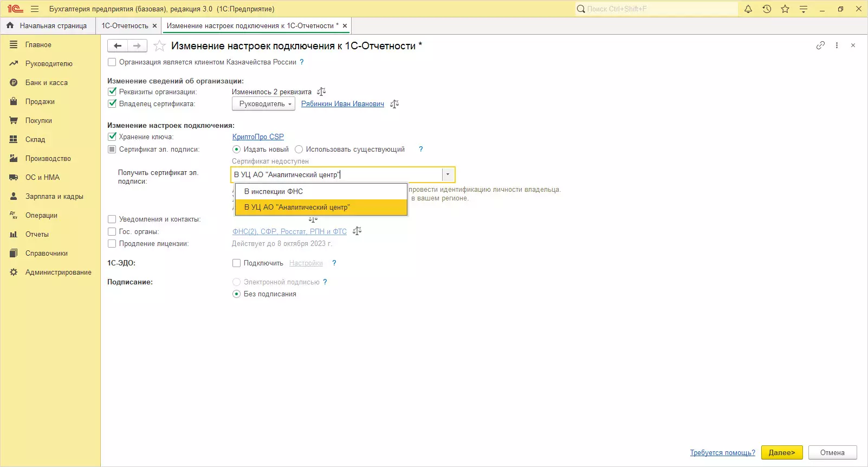
Task: Click the Отмена button
Action: [x=832, y=453]
